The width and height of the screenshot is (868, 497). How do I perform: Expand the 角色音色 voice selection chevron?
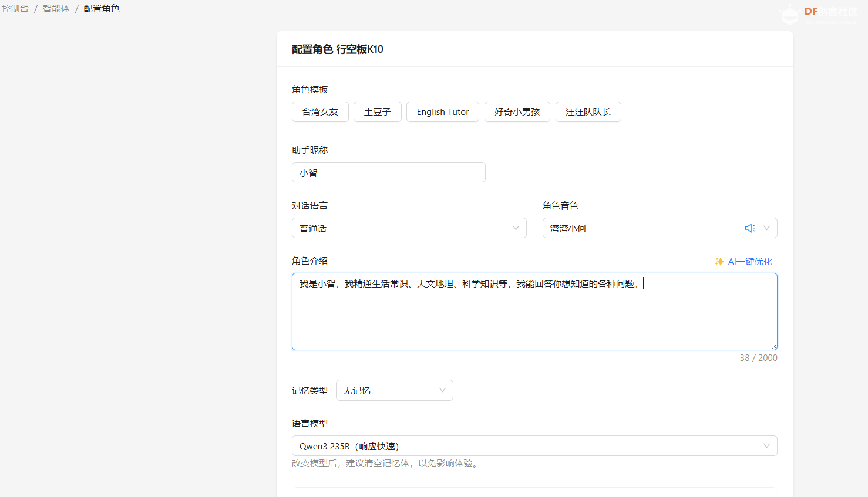766,228
